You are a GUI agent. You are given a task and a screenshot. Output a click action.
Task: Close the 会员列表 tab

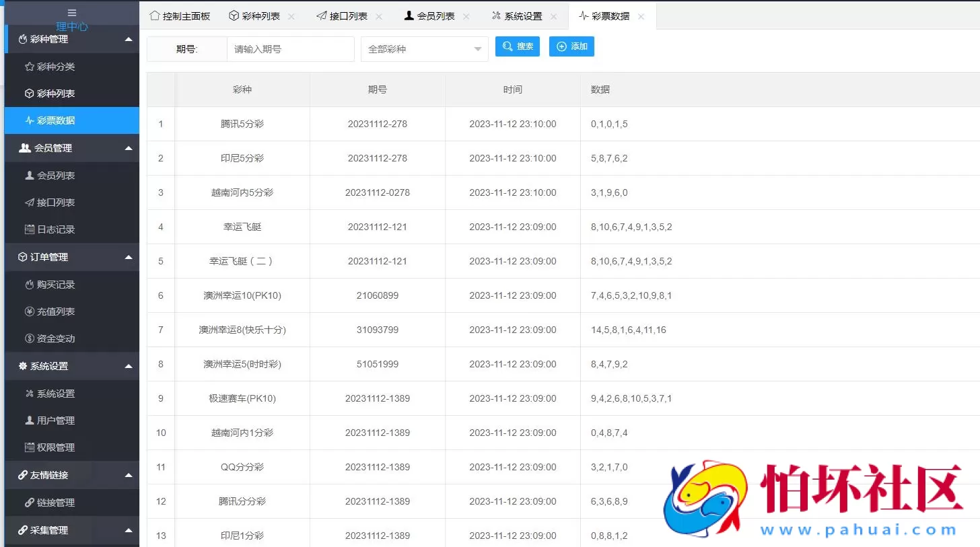tap(466, 15)
